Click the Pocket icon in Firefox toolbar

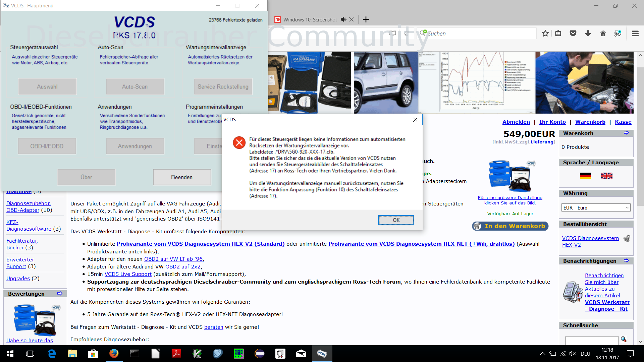tap(573, 33)
